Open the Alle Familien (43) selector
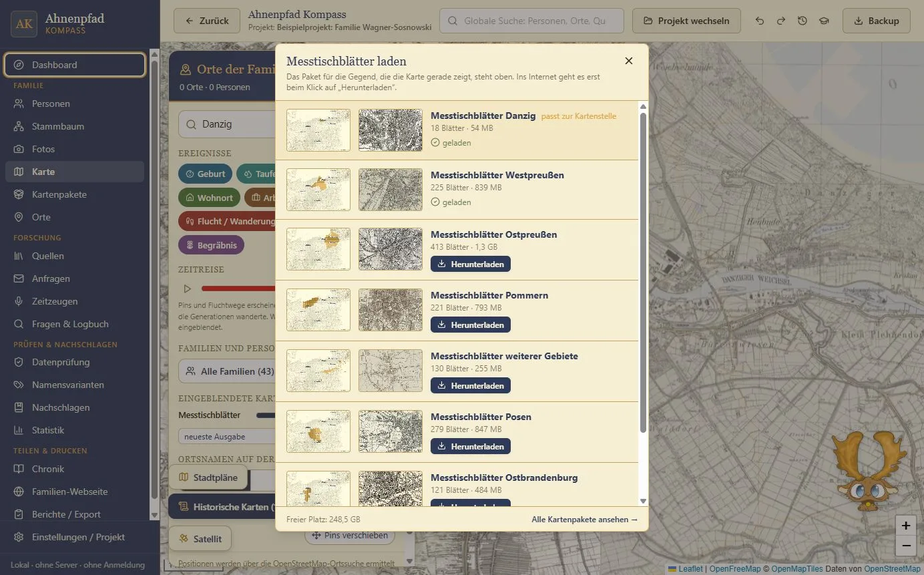The height and width of the screenshot is (575, 924). pos(226,371)
